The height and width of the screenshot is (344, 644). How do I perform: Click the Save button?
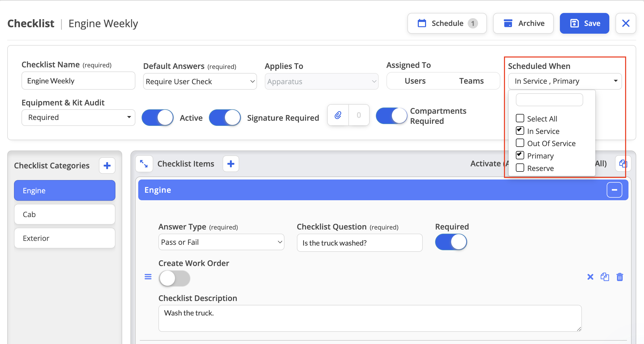(x=584, y=23)
